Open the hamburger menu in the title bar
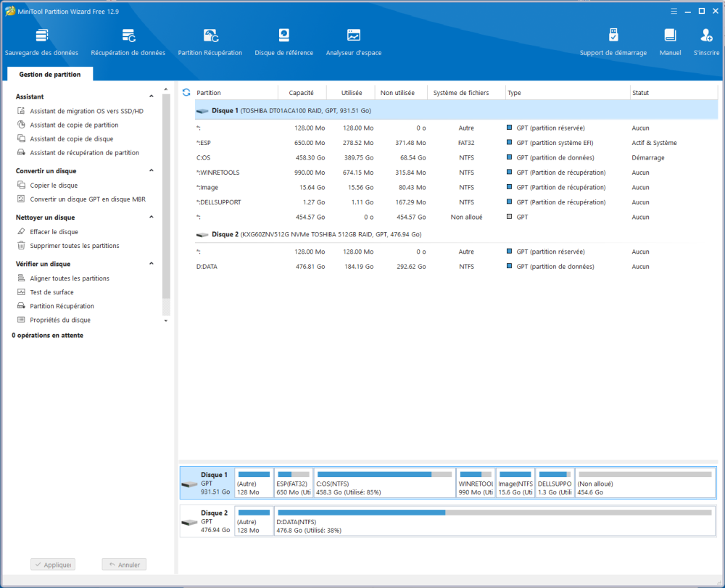 (674, 11)
